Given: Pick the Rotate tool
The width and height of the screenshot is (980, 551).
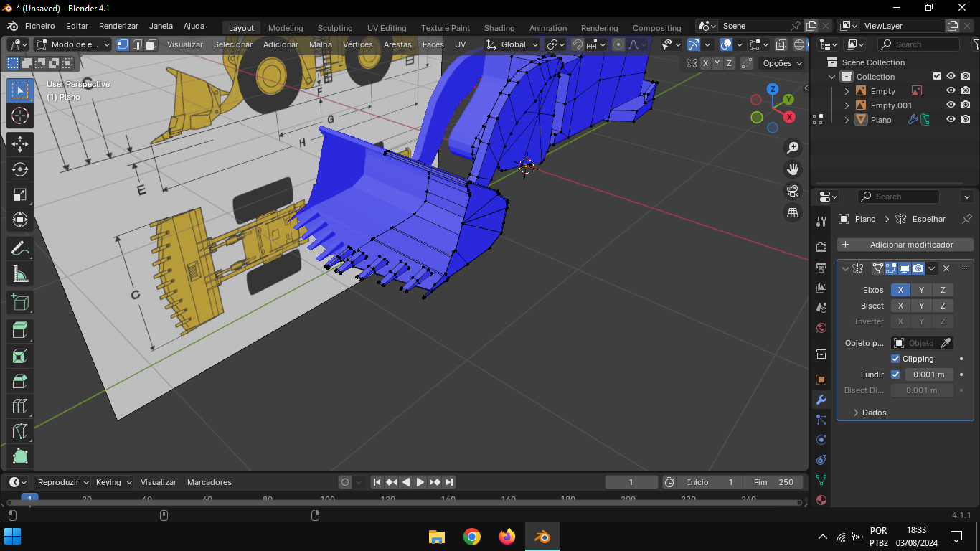Looking at the screenshot, I should 20,169.
